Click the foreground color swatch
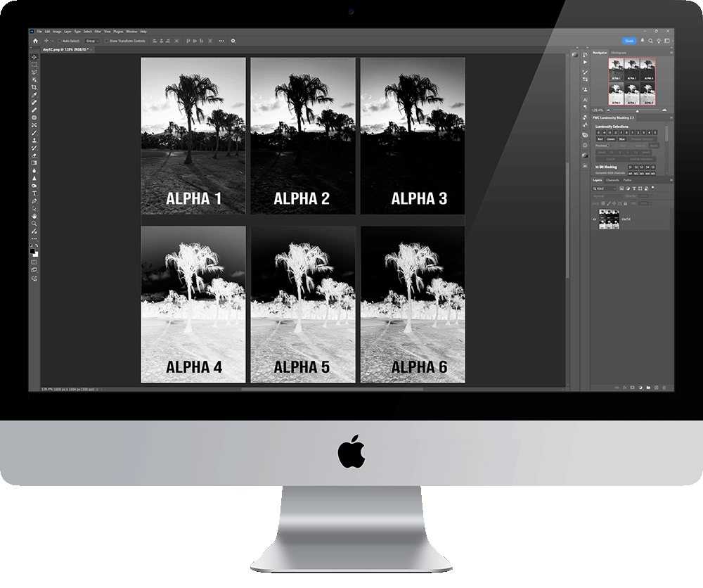Screen dimensions: 703x588 click(x=33, y=251)
